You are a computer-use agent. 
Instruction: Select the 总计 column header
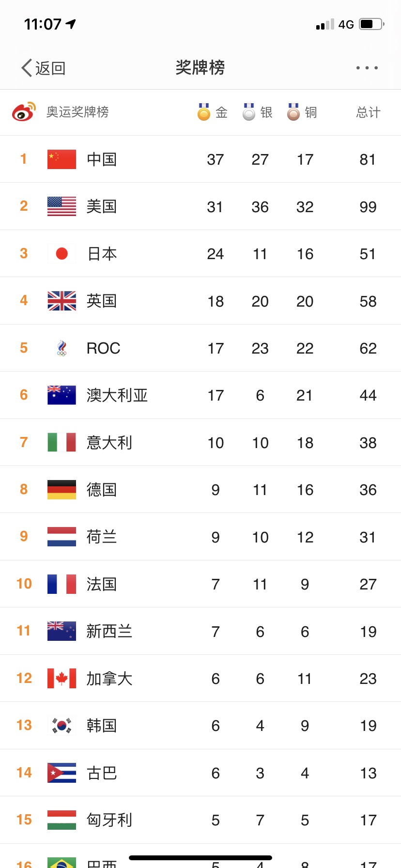coord(368,112)
